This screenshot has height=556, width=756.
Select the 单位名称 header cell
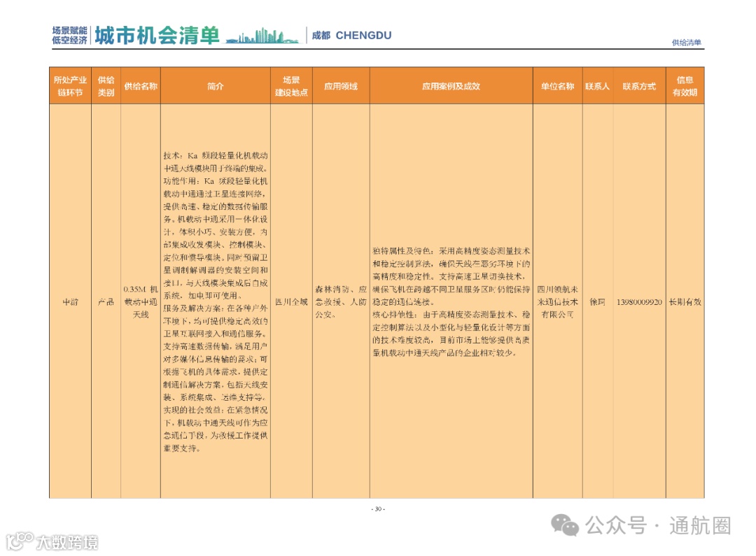point(558,86)
